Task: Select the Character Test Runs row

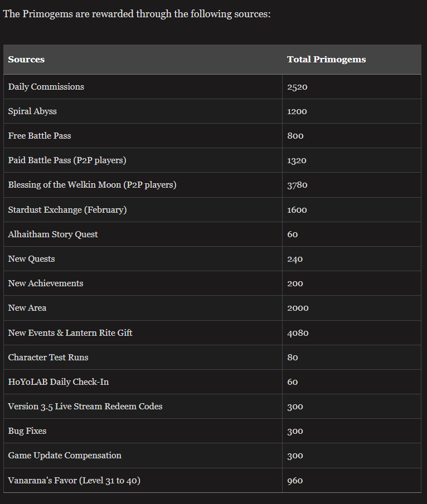Action: coord(212,357)
